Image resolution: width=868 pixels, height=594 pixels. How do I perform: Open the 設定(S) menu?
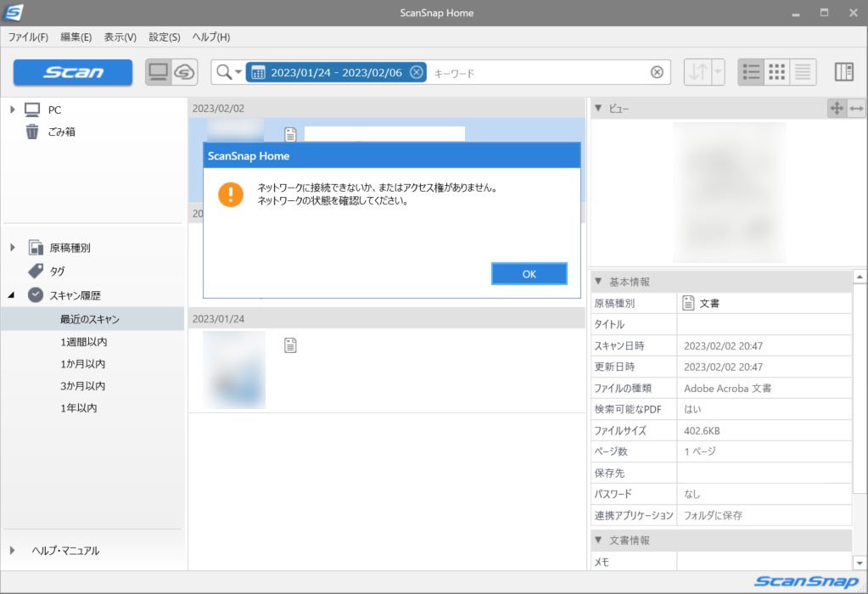(x=165, y=37)
